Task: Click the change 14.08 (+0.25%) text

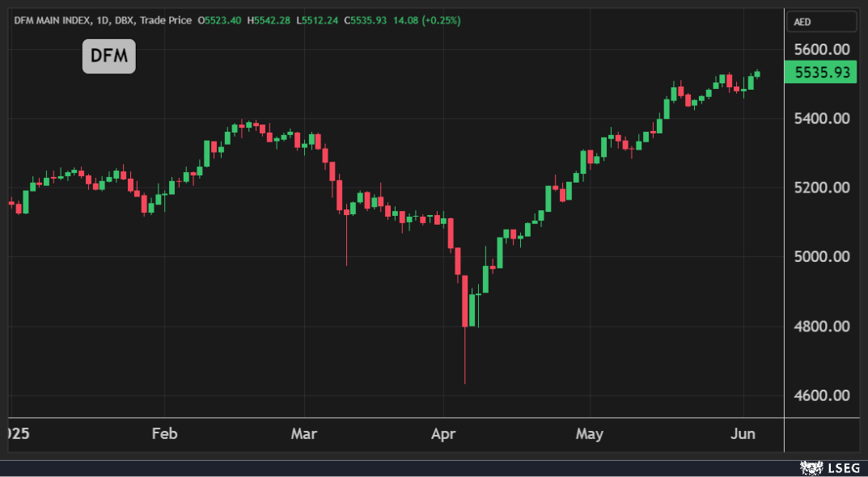Action: (x=427, y=20)
